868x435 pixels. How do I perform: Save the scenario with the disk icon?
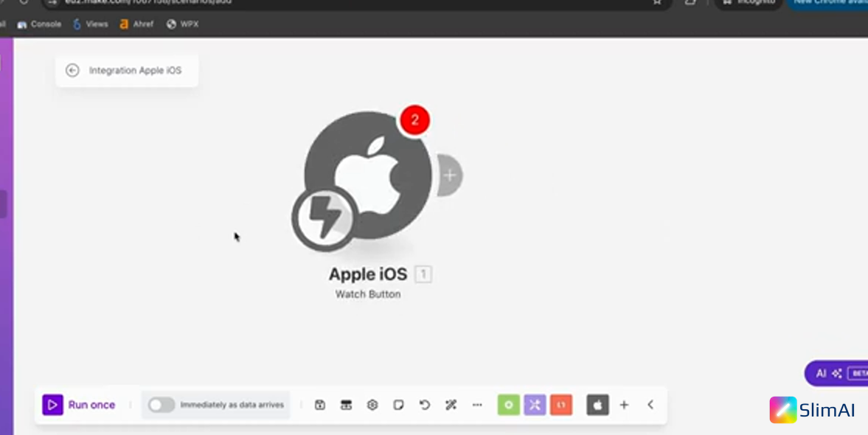pos(319,405)
